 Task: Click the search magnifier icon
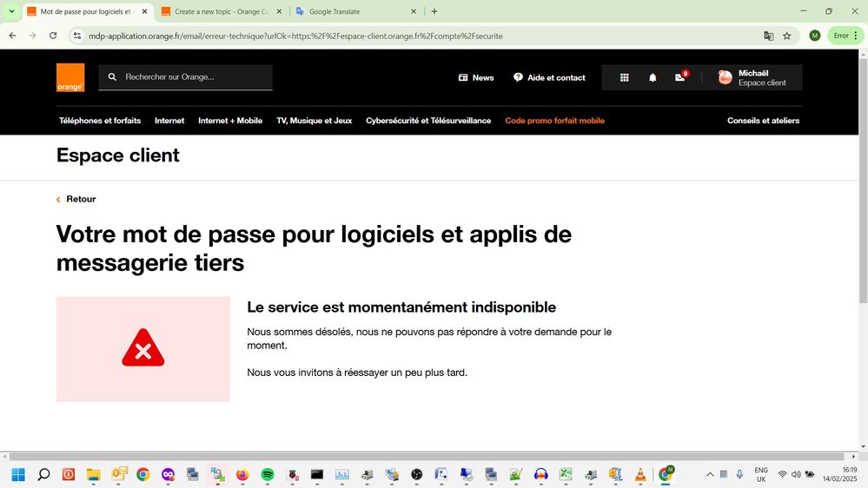tap(112, 77)
